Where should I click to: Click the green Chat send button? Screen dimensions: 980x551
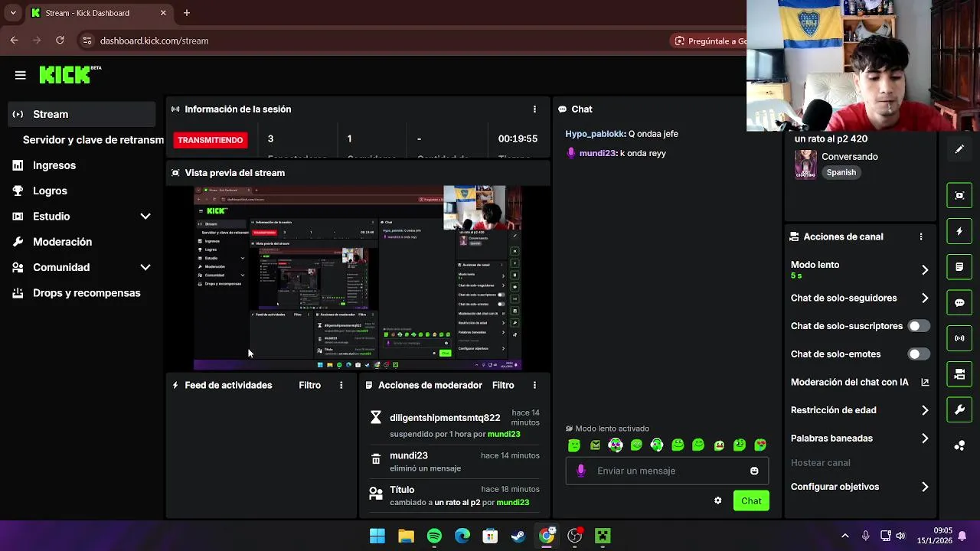751,500
